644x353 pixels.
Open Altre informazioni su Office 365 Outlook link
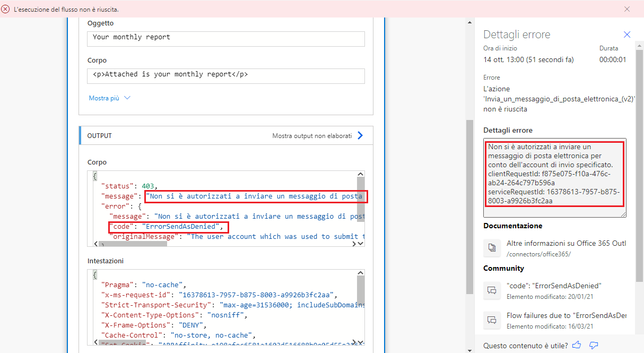pos(566,243)
